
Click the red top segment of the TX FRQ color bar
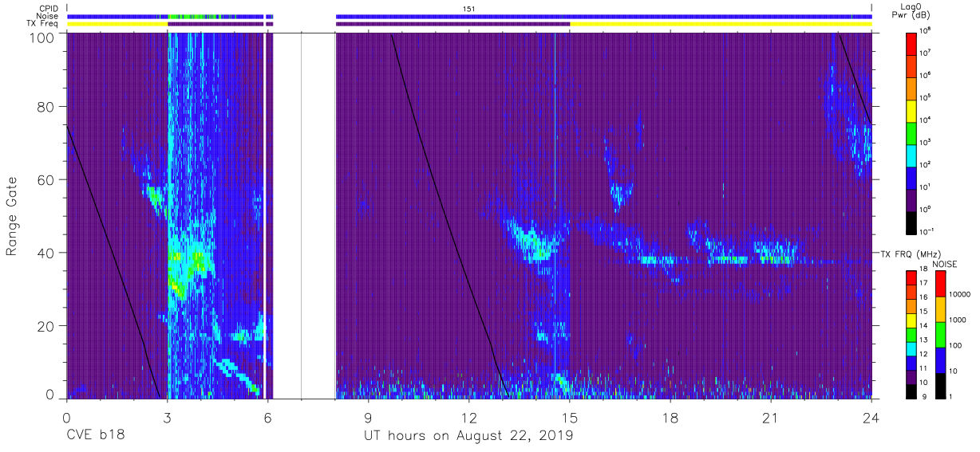pyautogui.click(x=911, y=277)
